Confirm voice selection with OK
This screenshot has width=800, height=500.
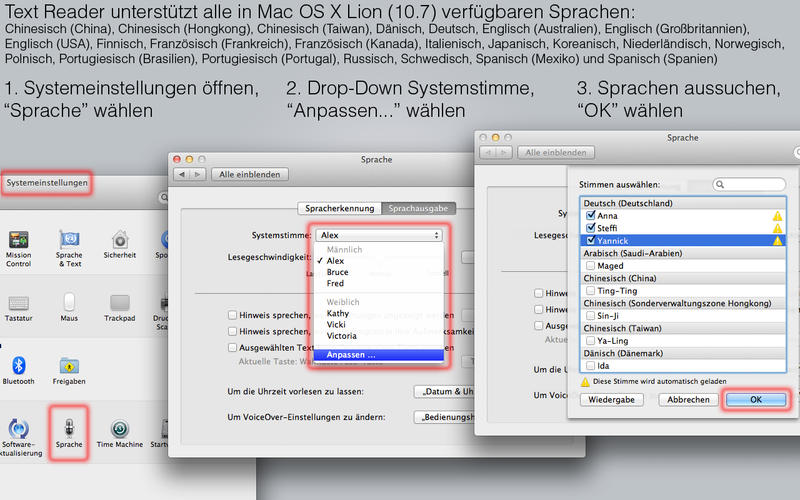[x=756, y=399]
